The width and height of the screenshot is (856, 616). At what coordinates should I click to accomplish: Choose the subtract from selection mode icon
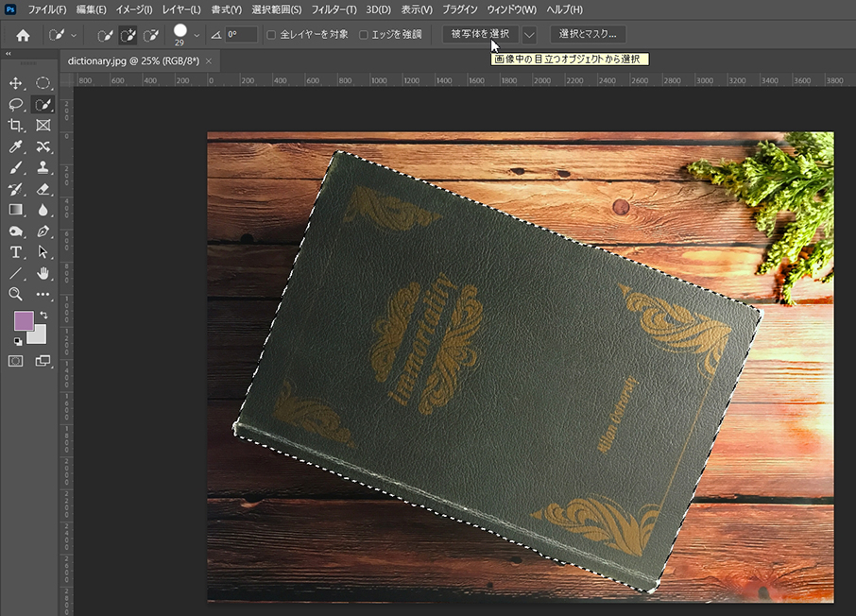[150, 36]
